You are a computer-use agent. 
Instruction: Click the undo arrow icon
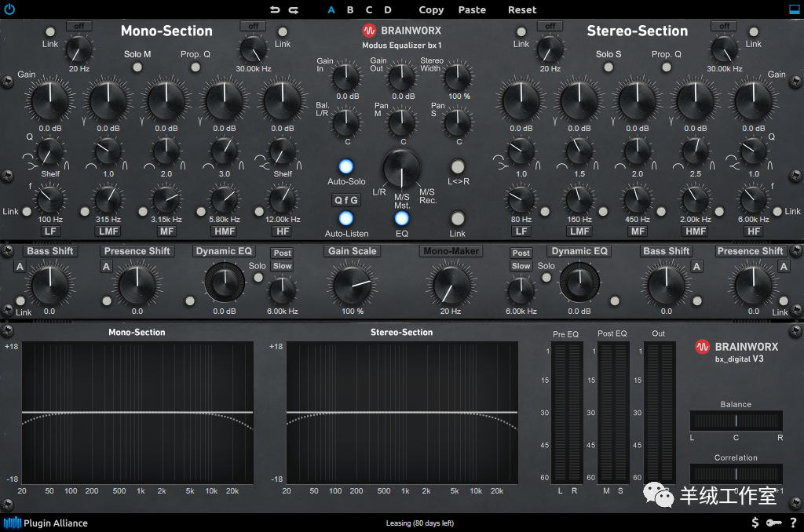tap(274, 9)
